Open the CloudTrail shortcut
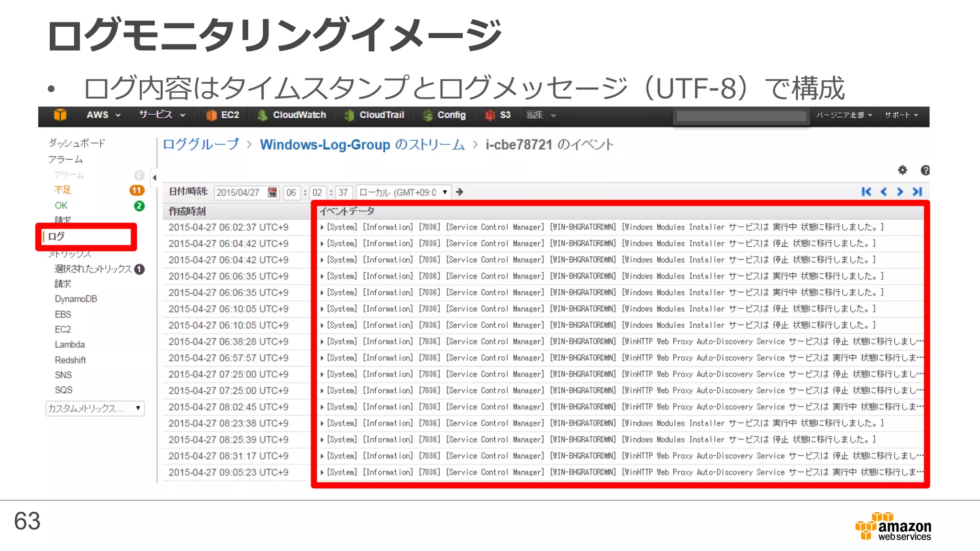The width and height of the screenshot is (980, 551). 375,115
